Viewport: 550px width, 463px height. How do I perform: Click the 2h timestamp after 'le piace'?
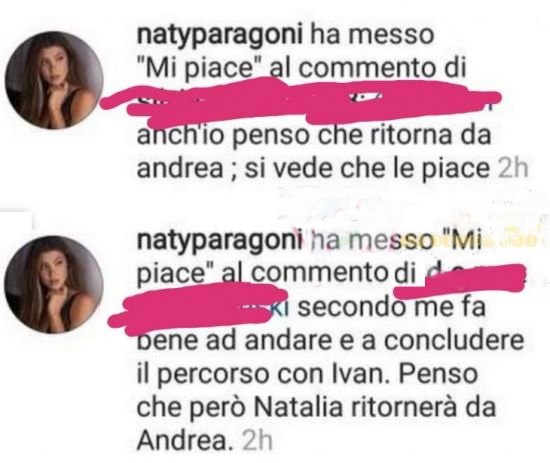512,169
